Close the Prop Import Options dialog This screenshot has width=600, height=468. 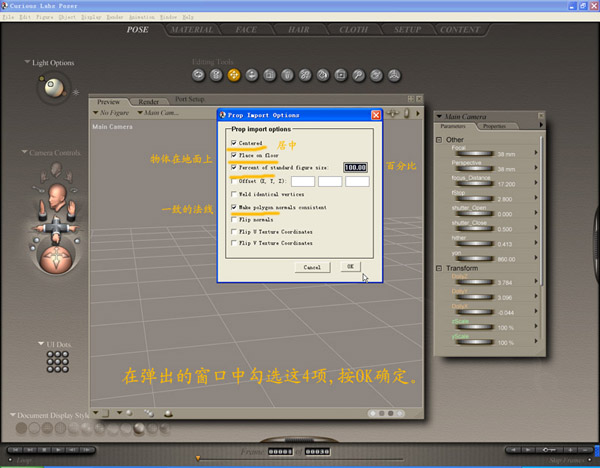(376, 116)
